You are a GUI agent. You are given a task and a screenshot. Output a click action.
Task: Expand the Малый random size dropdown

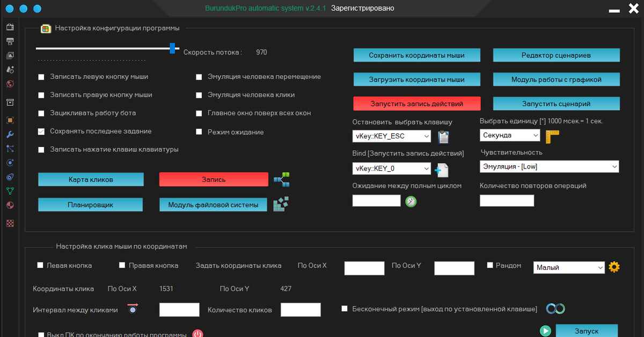tap(569, 267)
